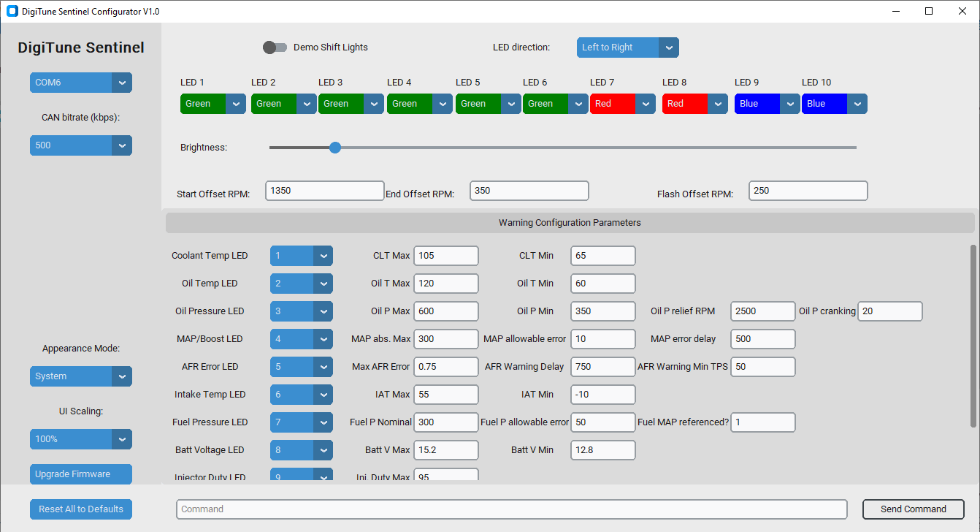Open the LED 2 color dropdown
The image size is (980, 532).
pyautogui.click(x=284, y=104)
